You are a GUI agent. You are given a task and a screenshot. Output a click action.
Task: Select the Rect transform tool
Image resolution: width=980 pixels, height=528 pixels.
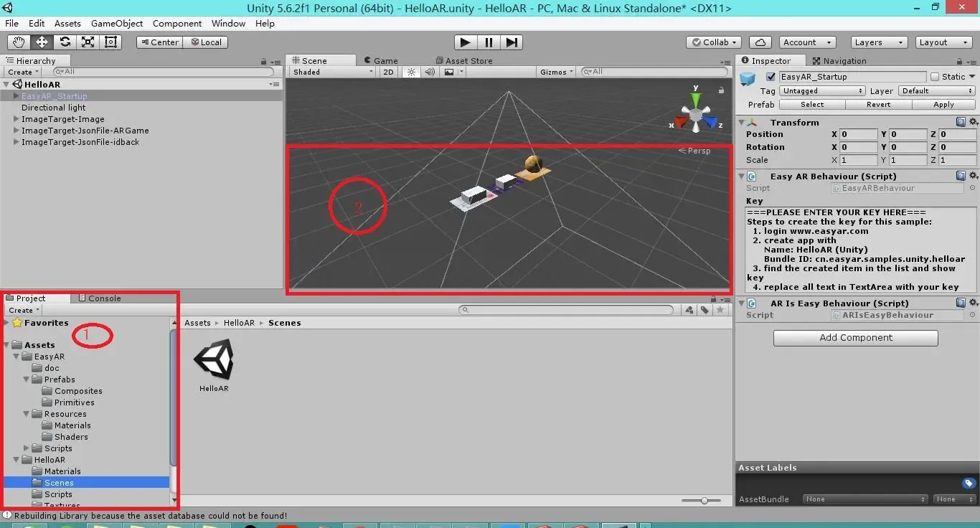(x=110, y=42)
